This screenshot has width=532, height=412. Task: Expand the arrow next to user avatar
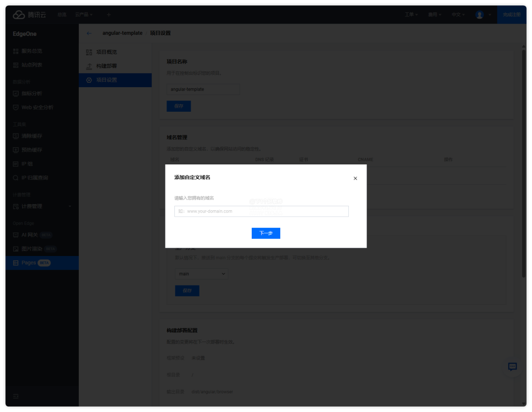point(490,15)
